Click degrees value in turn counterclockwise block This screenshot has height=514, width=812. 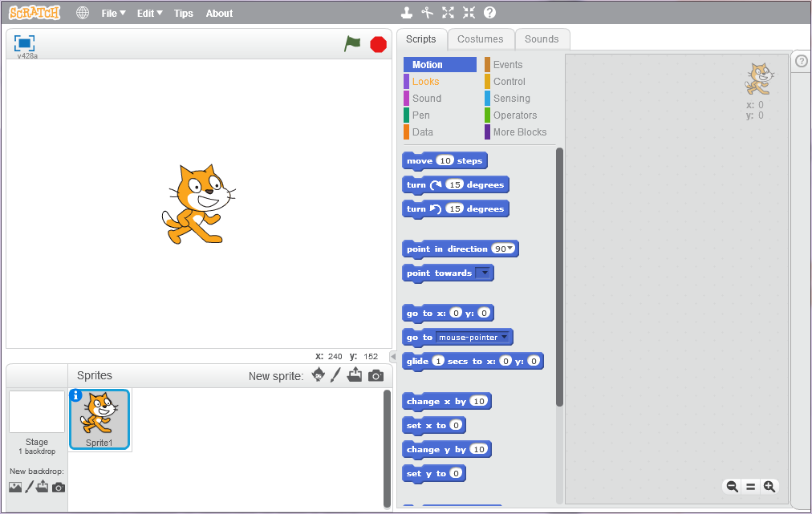(455, 208)
